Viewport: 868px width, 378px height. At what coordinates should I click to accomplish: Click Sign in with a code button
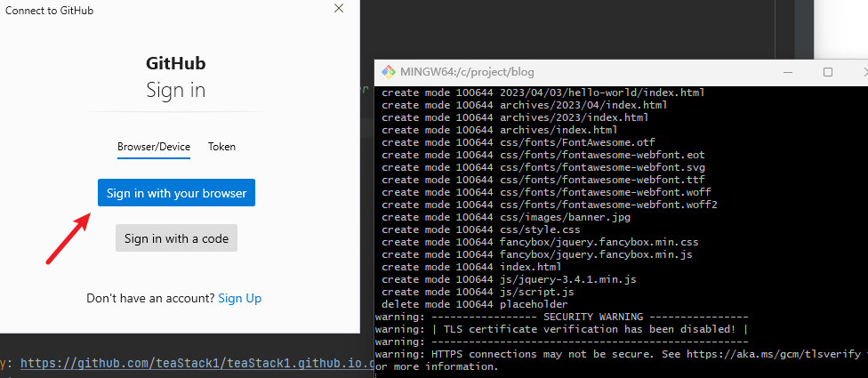point(176,238)
